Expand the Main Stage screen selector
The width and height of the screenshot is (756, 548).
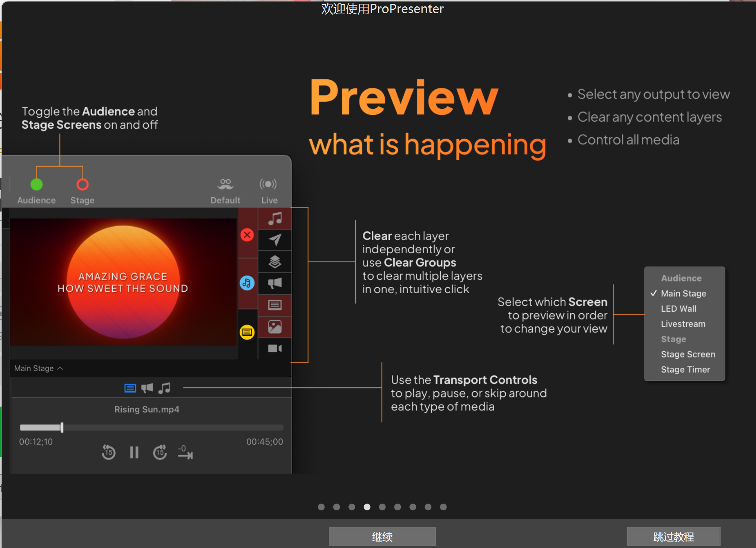38,368
